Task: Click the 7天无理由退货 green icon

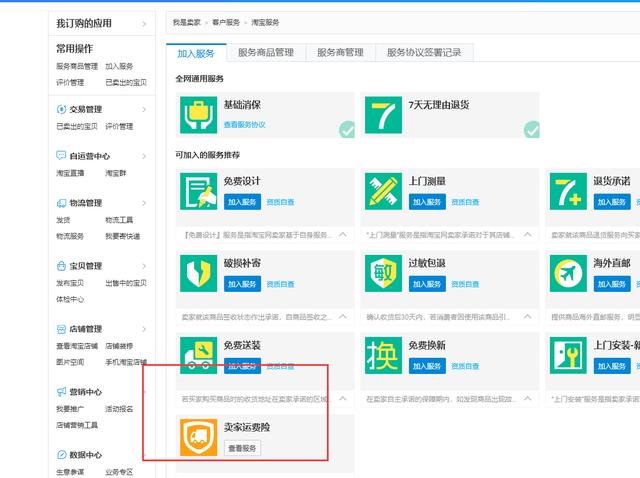Action: tap(383, 115)
